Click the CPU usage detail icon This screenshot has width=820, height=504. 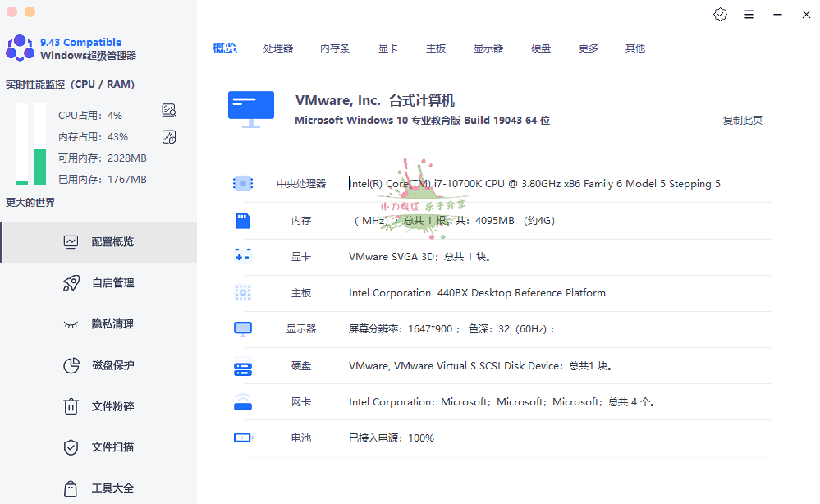(169, 111)
